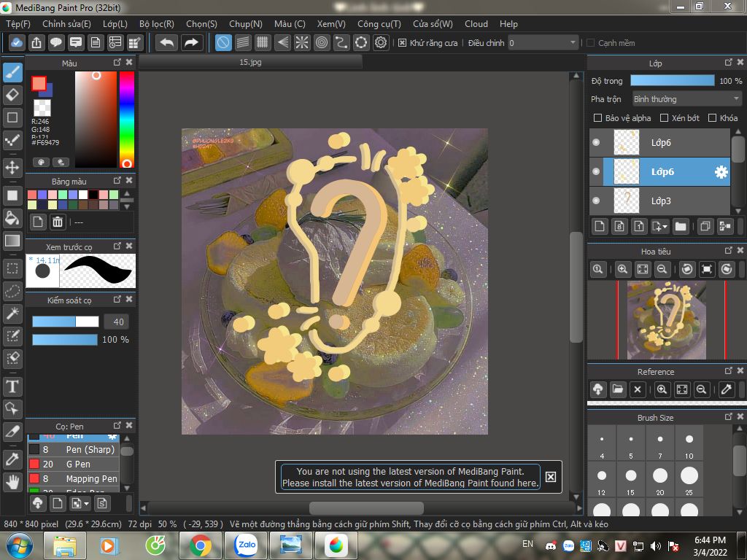The image size is (747, 560).
Task: Click the cloud save icon
Action: pyautogui.click(x=16, y=43)
